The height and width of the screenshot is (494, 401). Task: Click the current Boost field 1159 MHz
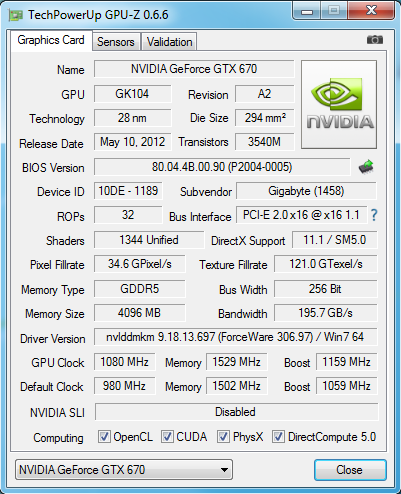[347, 362]
